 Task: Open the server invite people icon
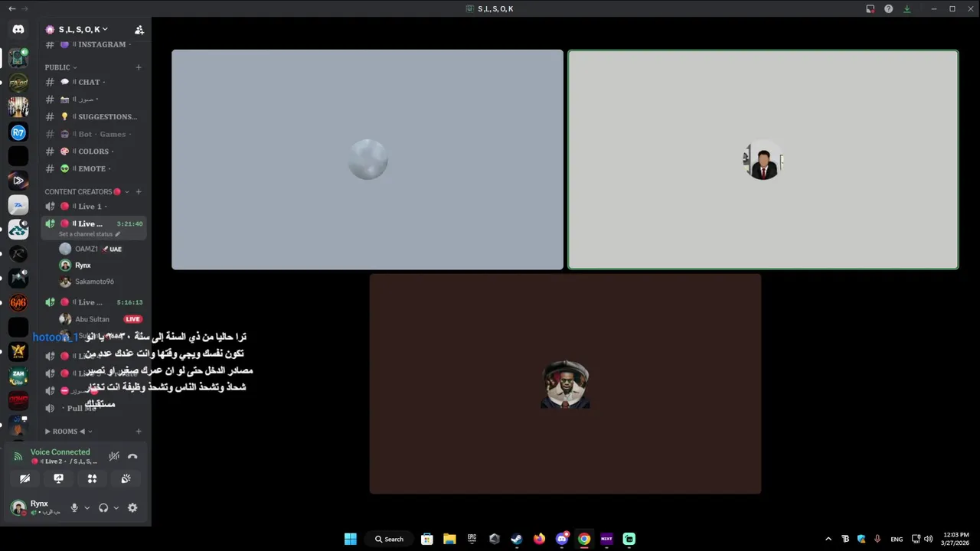point(139,30)
